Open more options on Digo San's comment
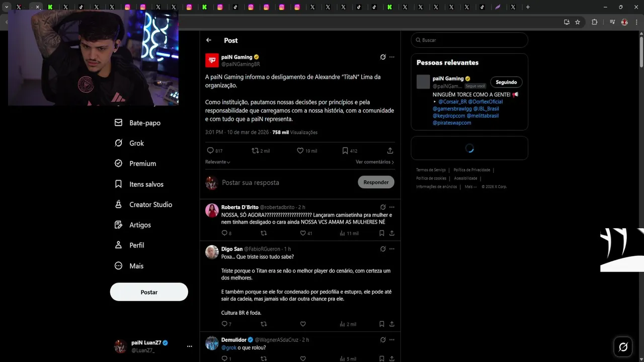The height and width of the screenshot is (362, 644). coord(392,249)
